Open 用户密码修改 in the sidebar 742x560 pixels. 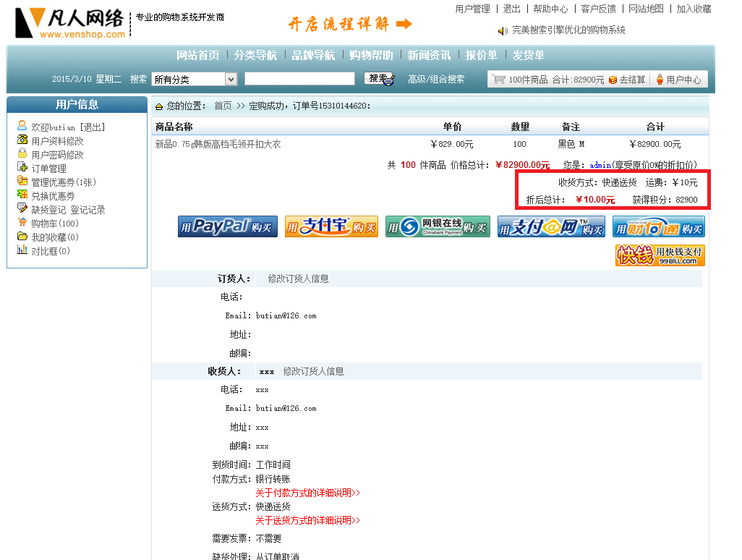pyautogui.click(x=57, y=155)
